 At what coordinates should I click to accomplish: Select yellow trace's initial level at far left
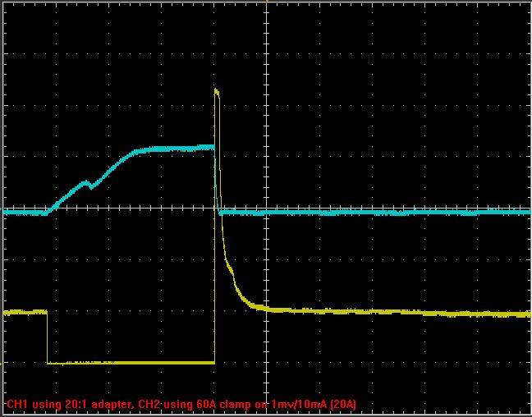point(23,312)
